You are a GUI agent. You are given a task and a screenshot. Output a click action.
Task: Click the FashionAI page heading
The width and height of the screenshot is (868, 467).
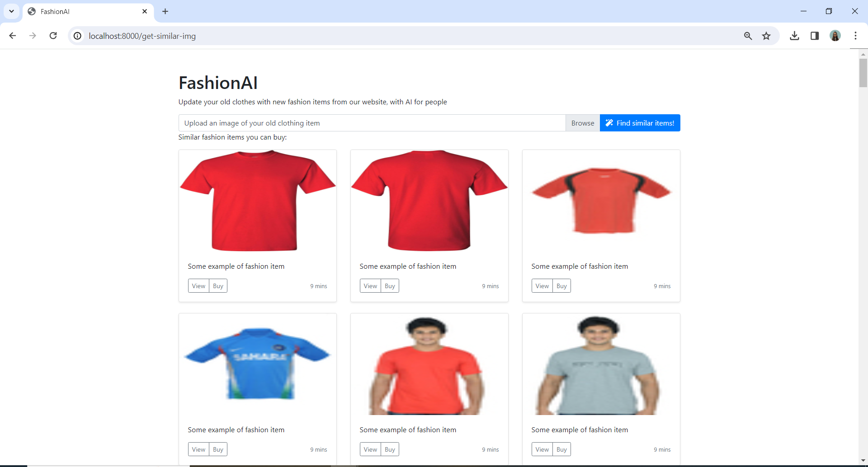coord(218,83)
